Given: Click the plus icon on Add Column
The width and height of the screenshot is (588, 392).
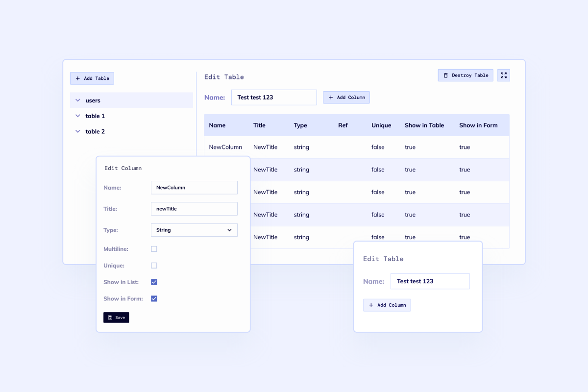Looking at the screenshot, I should point(330,97).
